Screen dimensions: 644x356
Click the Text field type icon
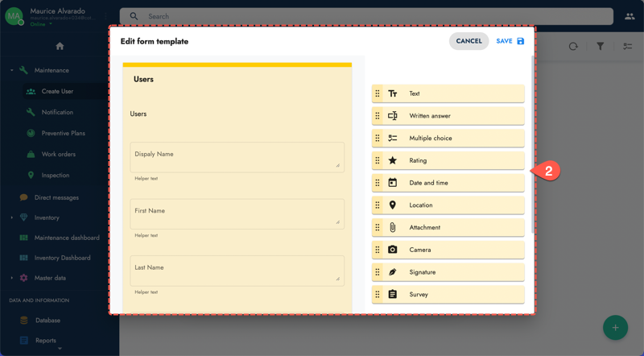point(393,93)
